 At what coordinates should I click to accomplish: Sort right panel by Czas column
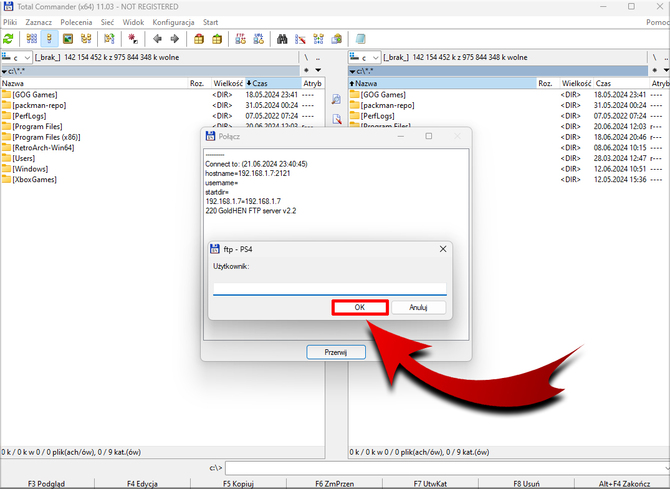(x=622, y=83)
